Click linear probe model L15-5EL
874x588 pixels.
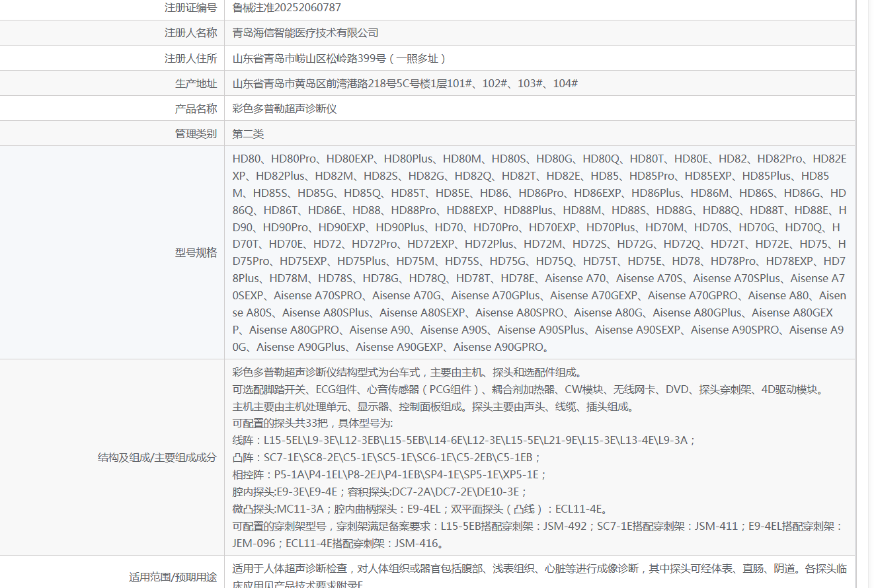point(284,440)
